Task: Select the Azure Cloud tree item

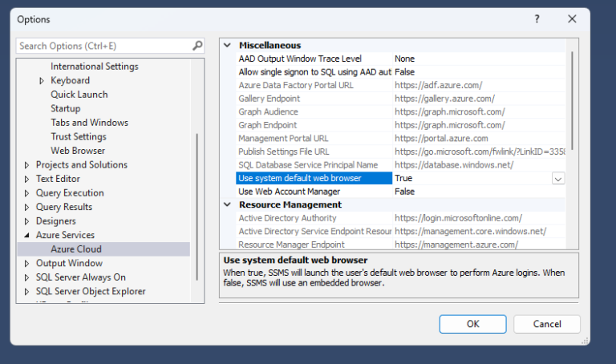Action: point(76,249)
